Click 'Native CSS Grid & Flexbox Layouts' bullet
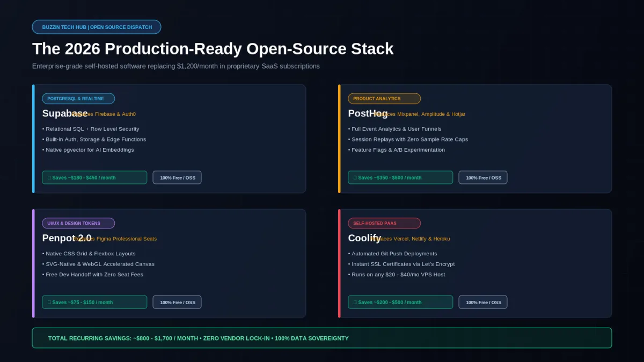 coord(89,254)
